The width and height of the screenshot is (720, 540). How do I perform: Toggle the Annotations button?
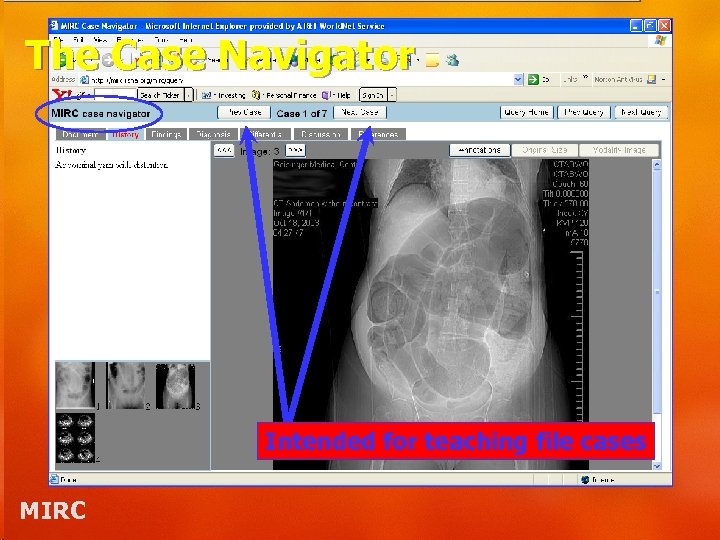coord(479,150)
